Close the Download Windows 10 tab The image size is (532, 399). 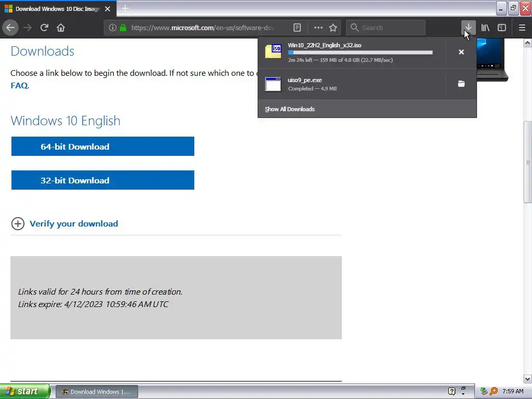108,9
